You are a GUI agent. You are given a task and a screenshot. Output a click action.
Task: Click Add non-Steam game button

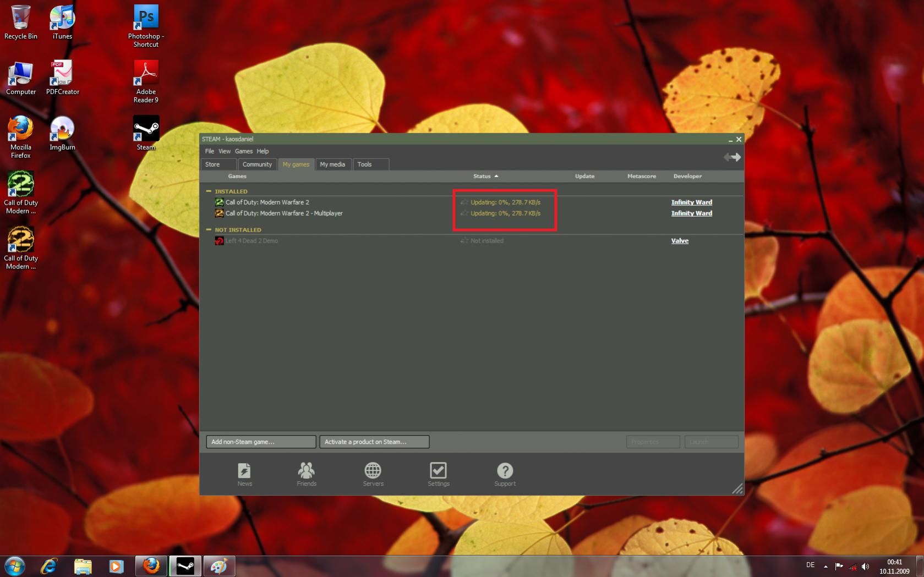pyautogui.click(x=261, y=442)
